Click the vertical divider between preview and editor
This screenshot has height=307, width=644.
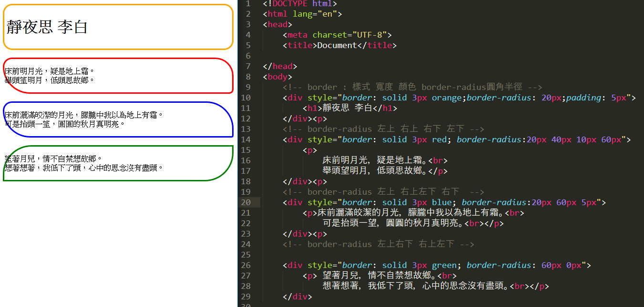[237, 153]
